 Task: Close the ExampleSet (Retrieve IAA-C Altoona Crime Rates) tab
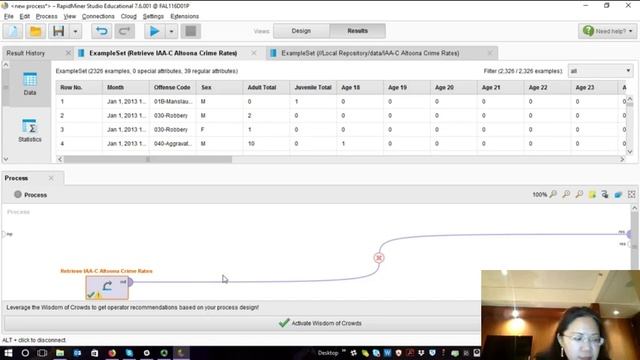click(254, 53)
